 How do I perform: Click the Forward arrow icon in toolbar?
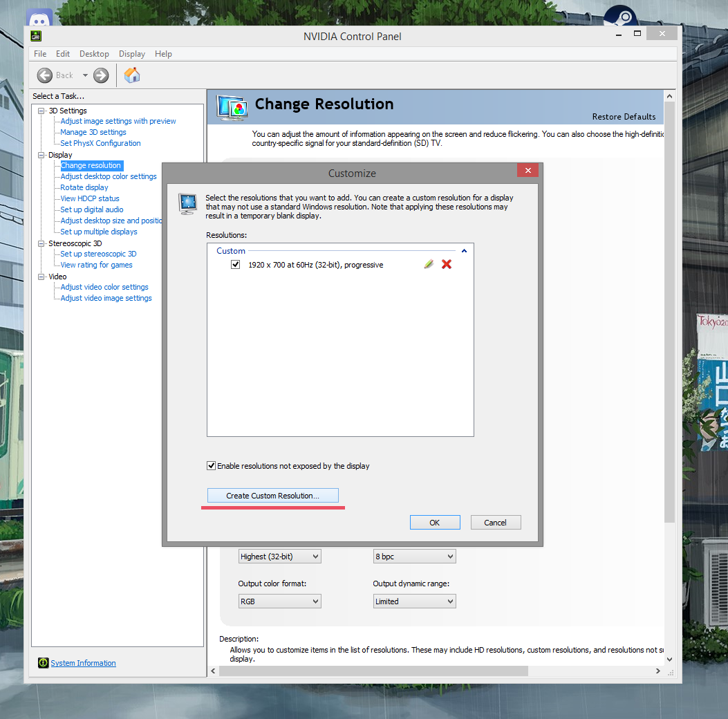(x=101, y=75)
